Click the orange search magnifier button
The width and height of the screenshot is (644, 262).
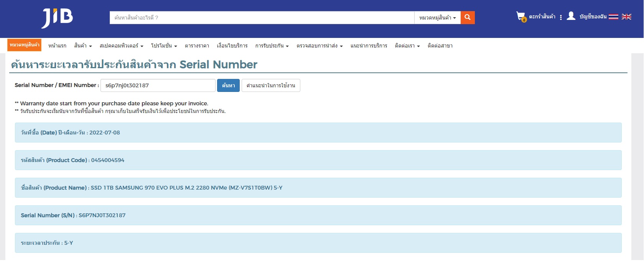468,18
